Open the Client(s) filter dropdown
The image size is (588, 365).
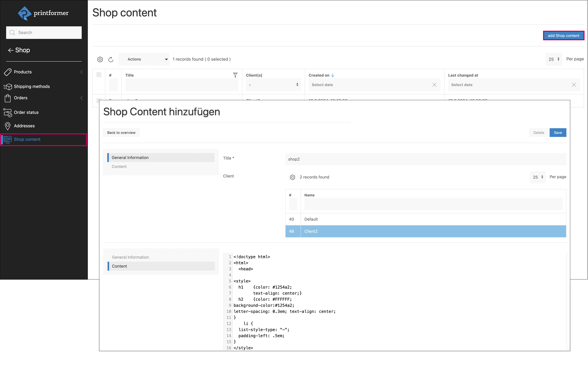tap(273, 84)
